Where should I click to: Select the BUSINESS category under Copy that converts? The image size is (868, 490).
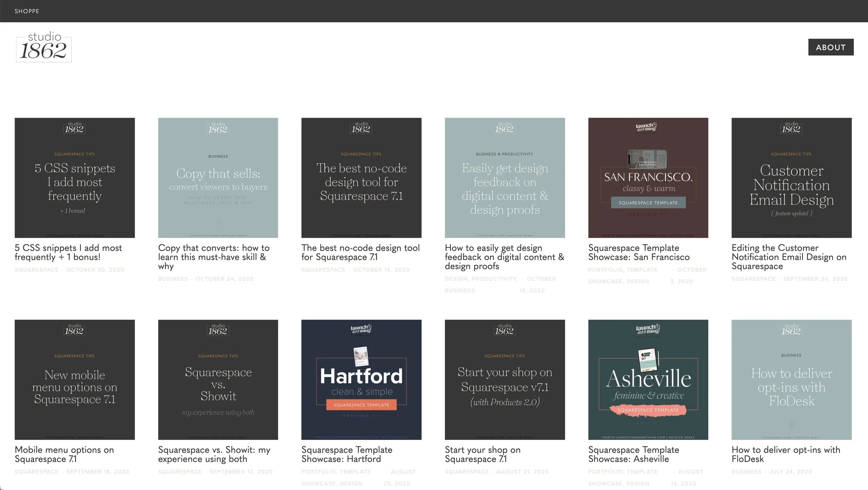coord(173,279)
